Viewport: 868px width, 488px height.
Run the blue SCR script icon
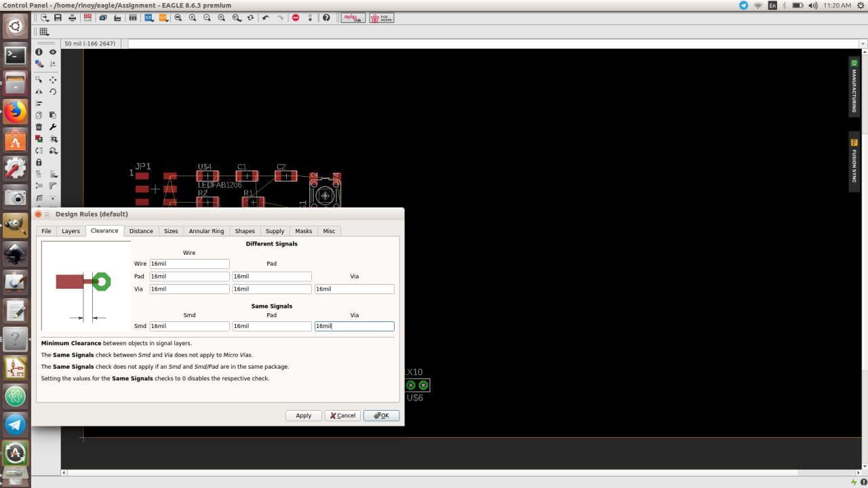click(149, 18)
